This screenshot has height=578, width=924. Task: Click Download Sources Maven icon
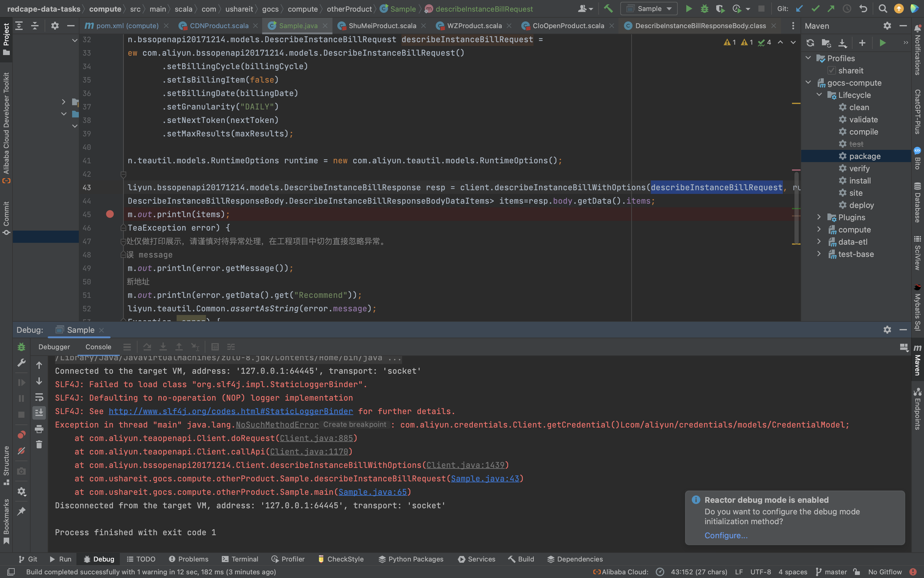(843, 43)
